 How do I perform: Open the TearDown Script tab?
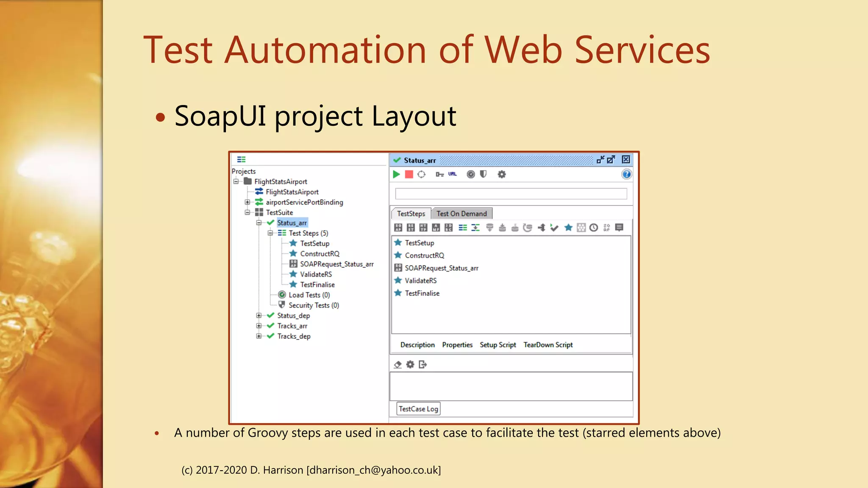click(x=548, y=345)
